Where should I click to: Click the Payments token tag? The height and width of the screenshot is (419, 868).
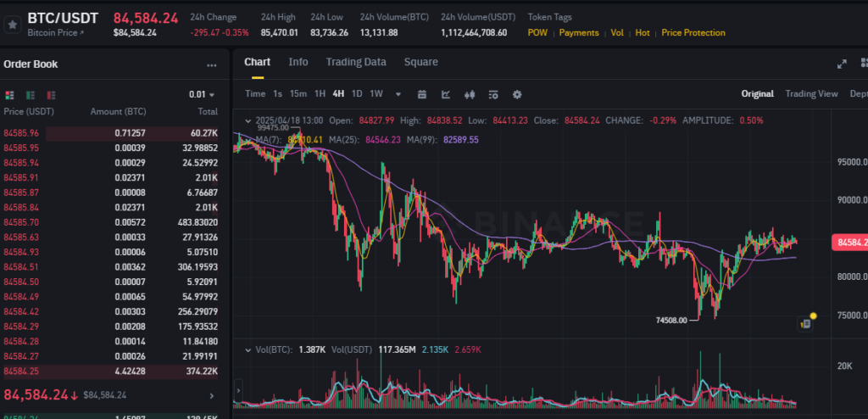(579, 33)
